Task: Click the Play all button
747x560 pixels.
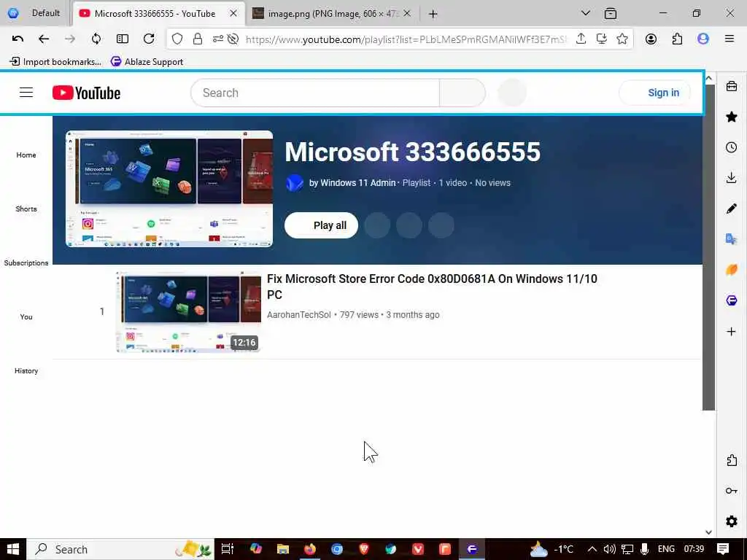Action: [x=321, y=225]
